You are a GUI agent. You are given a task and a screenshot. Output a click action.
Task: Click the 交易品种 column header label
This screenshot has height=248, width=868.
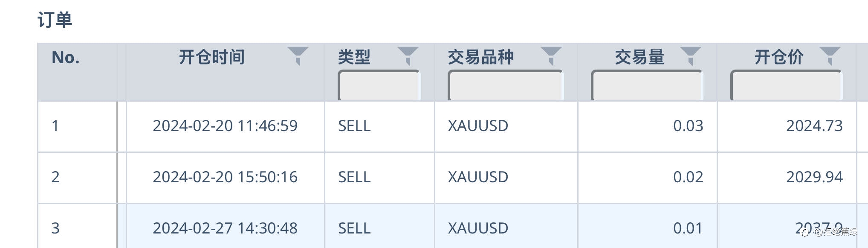pos(480,57)
